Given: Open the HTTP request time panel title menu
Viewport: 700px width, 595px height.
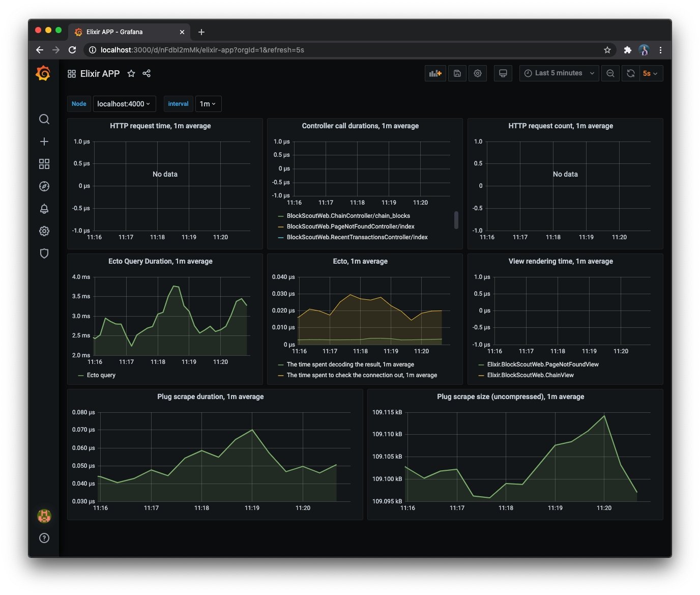Looking at the screenshot, I should coord(160,126).
